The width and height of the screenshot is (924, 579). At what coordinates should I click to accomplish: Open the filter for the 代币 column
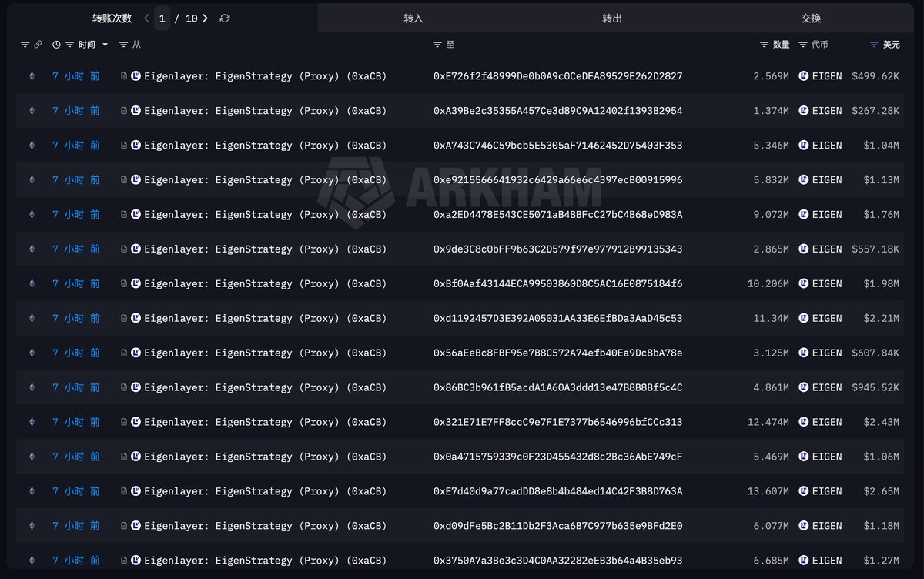(803, 45)
